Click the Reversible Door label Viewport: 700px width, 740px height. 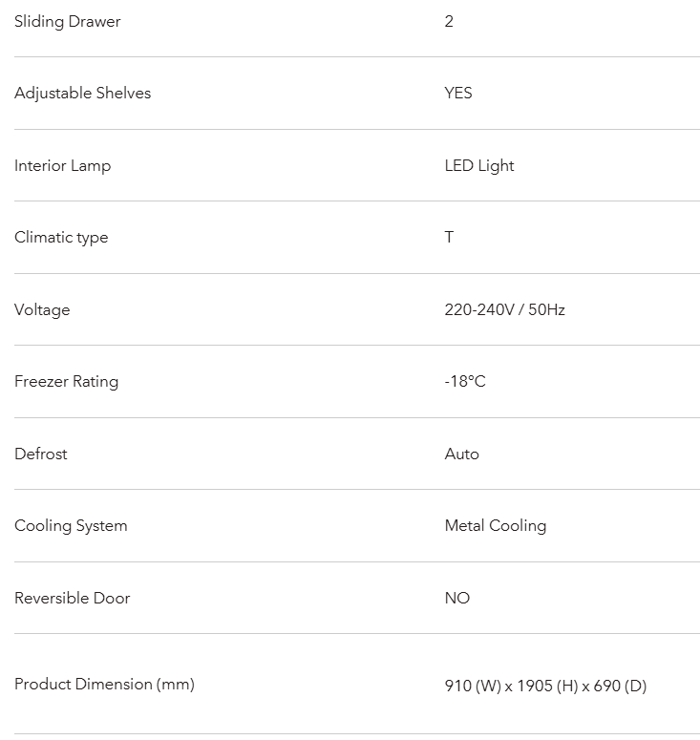(x=73, y=598)
